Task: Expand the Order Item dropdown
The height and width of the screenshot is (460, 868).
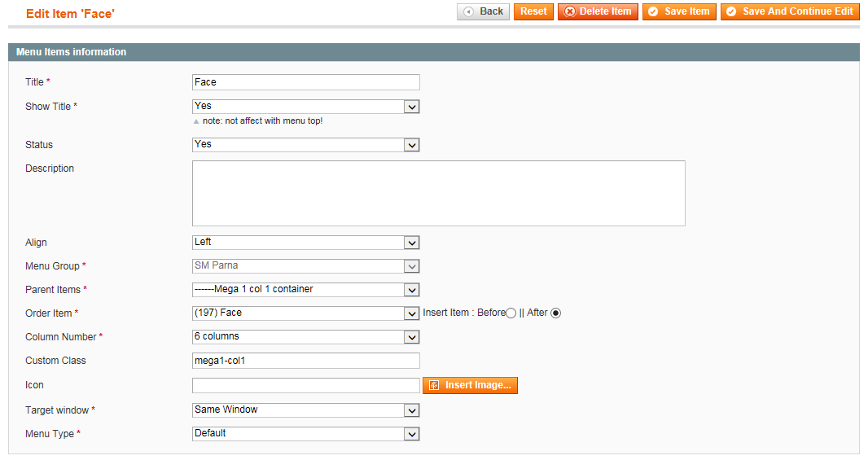Action: 305,313
